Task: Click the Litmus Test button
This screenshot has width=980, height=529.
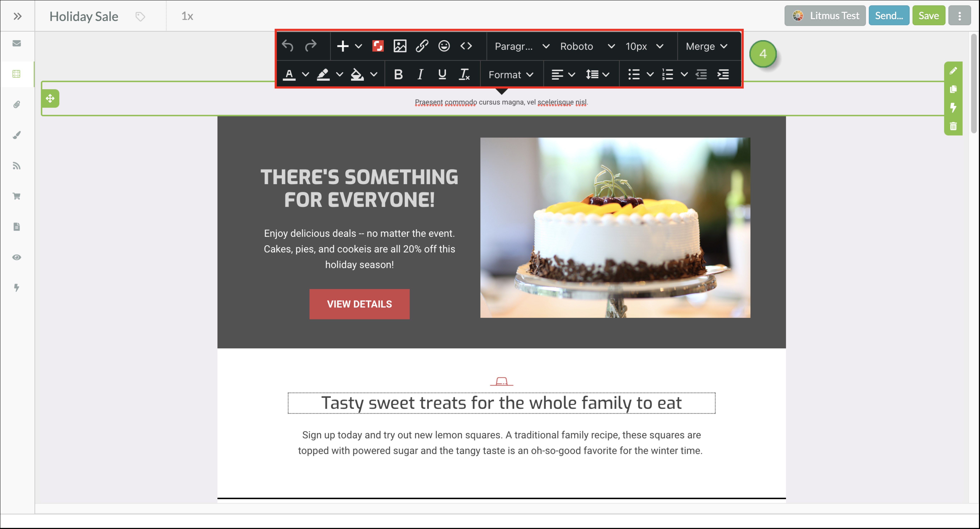Action: point(825,16)
